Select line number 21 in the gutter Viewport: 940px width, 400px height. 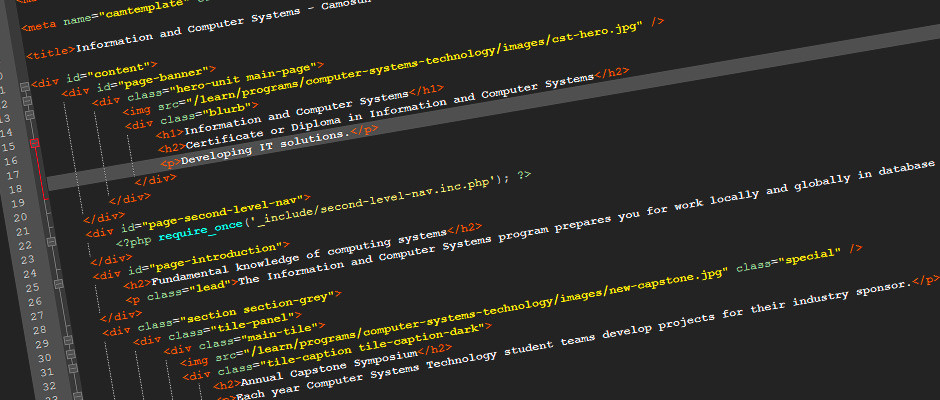tap(22, 231)
